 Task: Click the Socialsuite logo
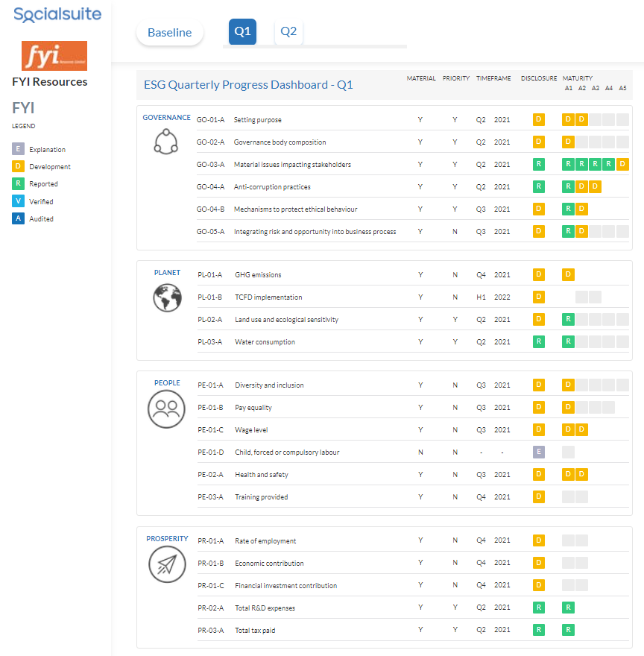tap(57, 14)
